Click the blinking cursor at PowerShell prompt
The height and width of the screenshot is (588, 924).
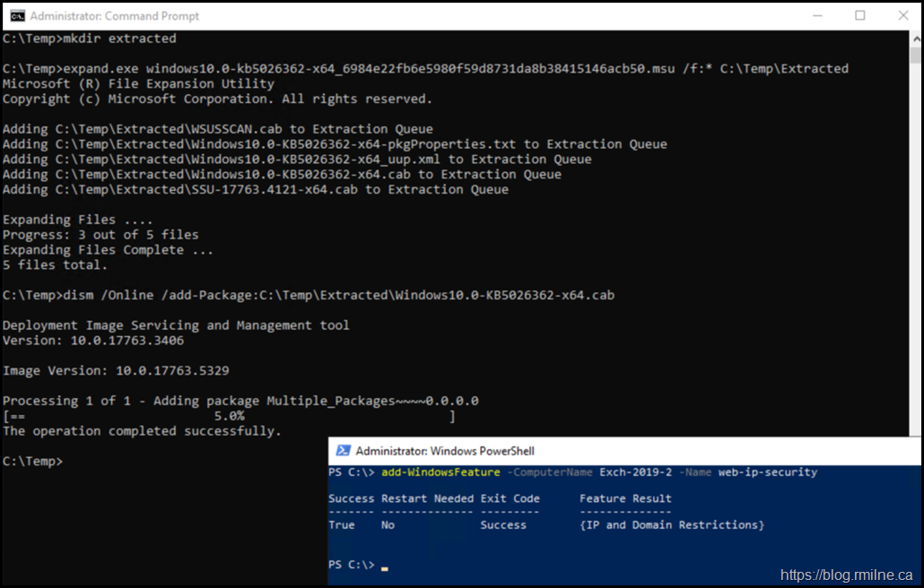385,567
